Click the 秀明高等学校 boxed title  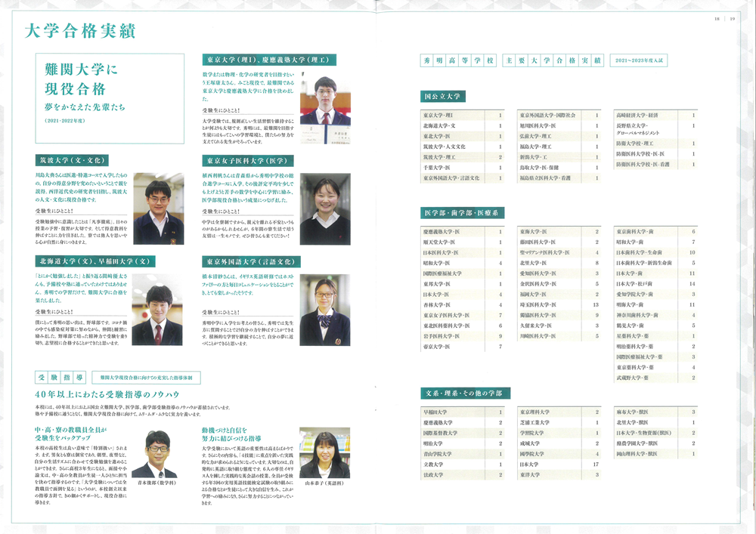click(458, 60)
